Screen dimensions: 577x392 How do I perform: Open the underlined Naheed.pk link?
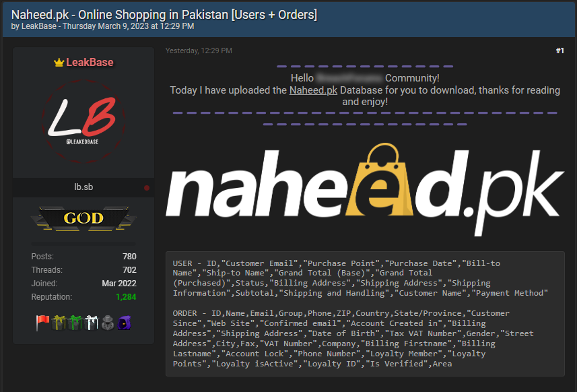coord(313,90)
